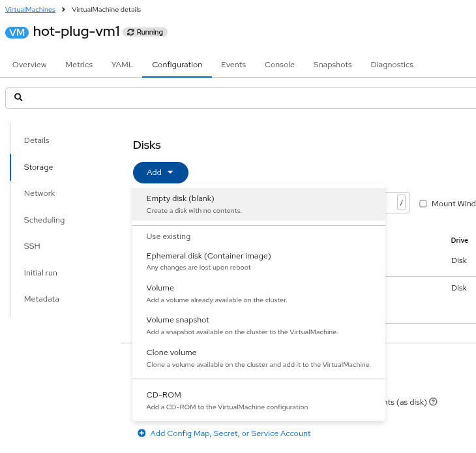Go to the Diagnostics tab
476x453 pixels.
tap(392, 65)
